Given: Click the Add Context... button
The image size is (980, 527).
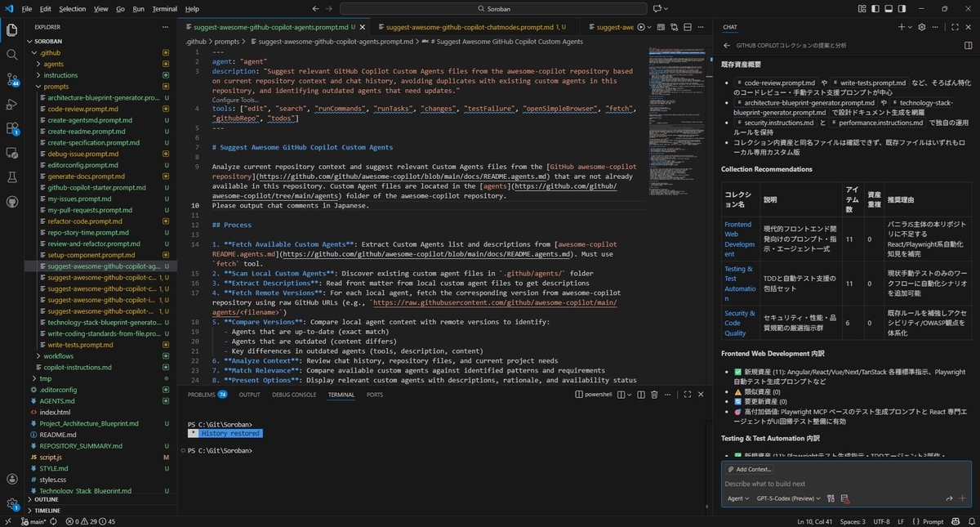Looking at the screenshot, I should [749, 469].
